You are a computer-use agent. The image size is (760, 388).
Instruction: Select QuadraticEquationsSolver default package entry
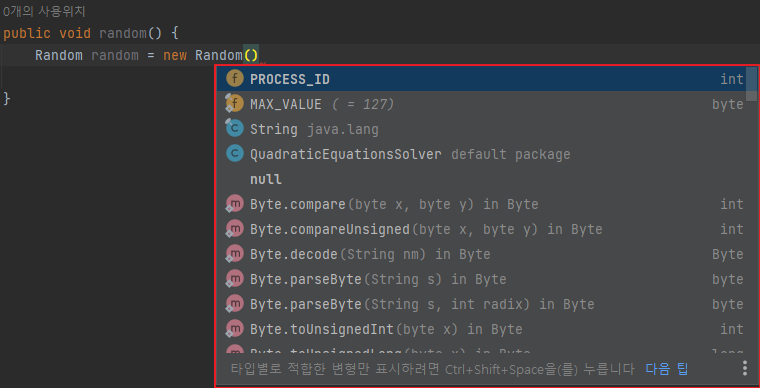coord(481,155)
